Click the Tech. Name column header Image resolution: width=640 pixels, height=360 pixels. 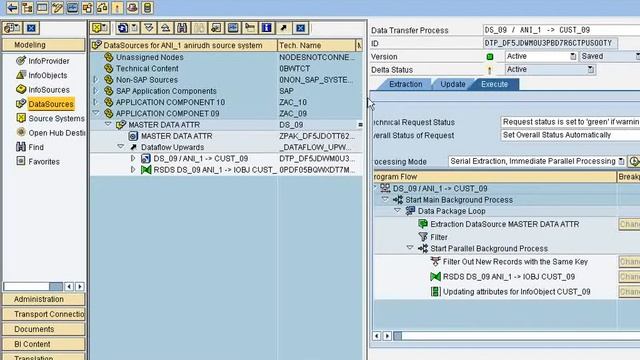coord(316,45)
